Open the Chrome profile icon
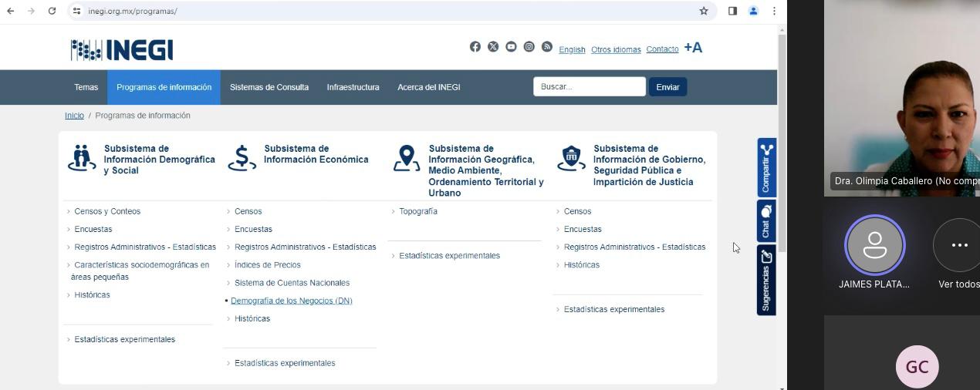The width and height of the screenshot is (980, 390). pyautogui.click(x=753, y=11)
